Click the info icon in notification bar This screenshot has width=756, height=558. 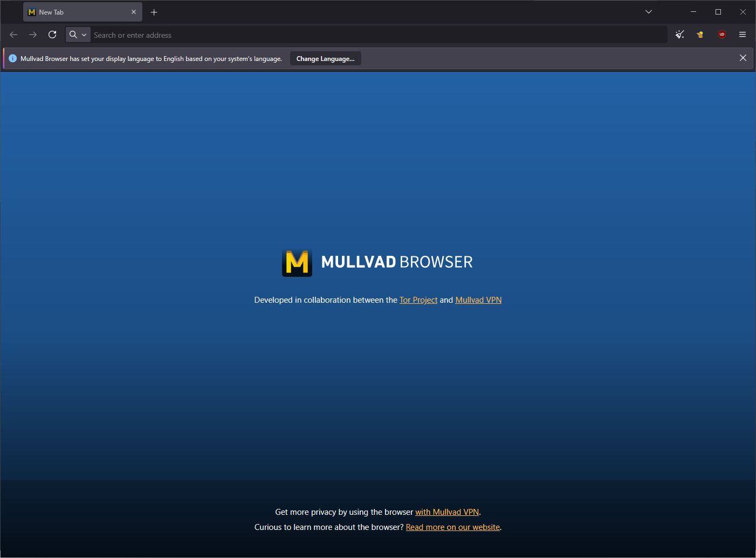click(12, 58)
